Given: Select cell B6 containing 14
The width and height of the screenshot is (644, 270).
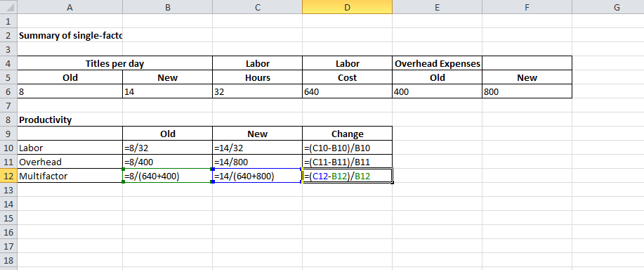Looking at the screenshot, I should coord(168,91).
